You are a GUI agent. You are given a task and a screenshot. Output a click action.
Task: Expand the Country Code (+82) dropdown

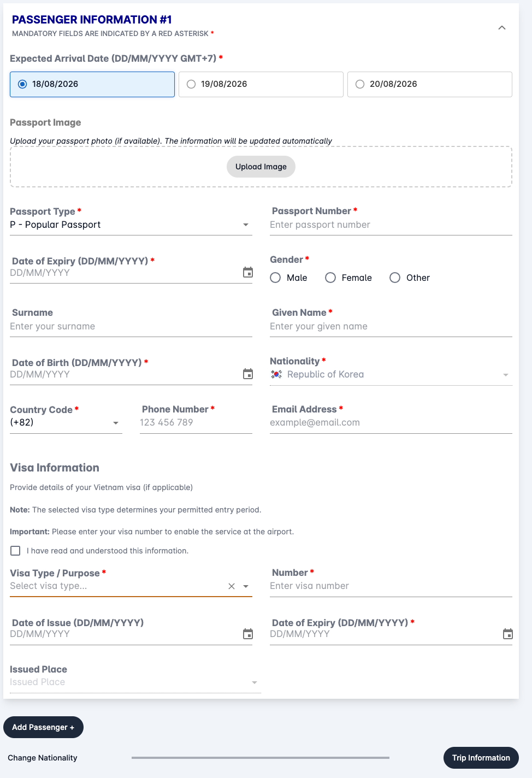click(66, 422)
